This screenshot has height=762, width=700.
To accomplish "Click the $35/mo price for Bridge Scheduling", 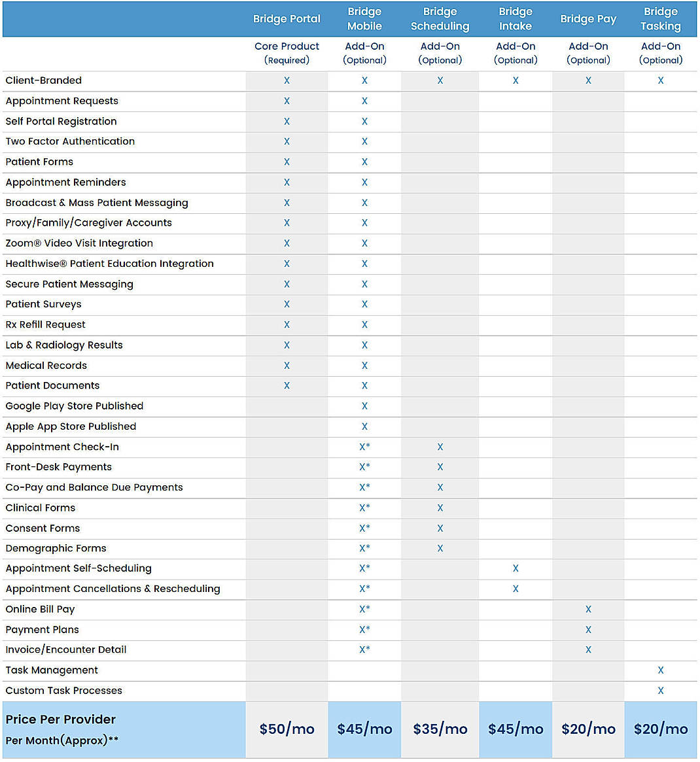I will [440, 729].
